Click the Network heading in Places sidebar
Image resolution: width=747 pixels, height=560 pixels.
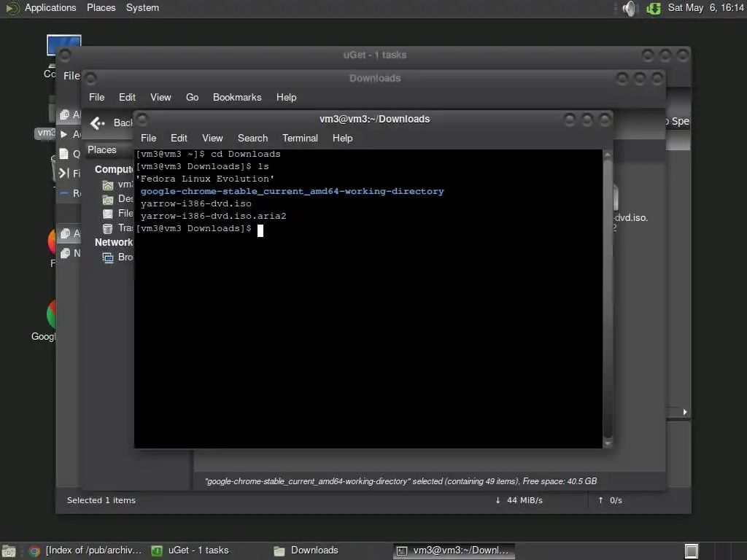coord(113,242)
